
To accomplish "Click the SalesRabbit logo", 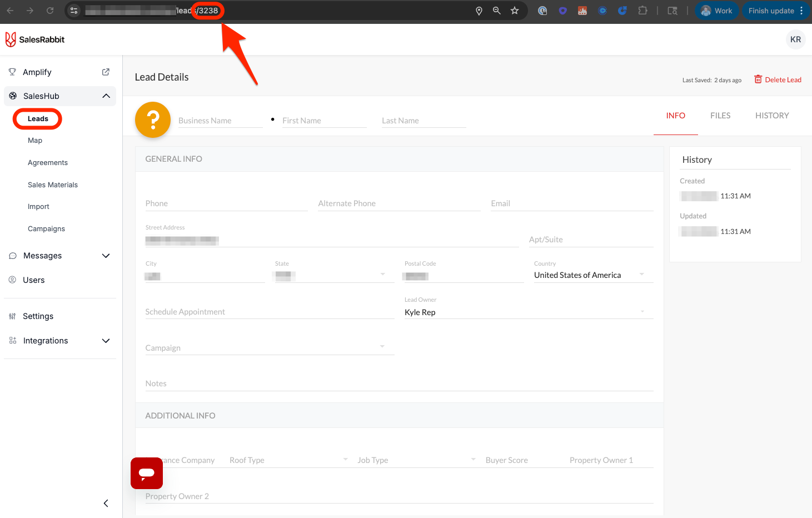I will pyautogui.click(x=35, y=39).
